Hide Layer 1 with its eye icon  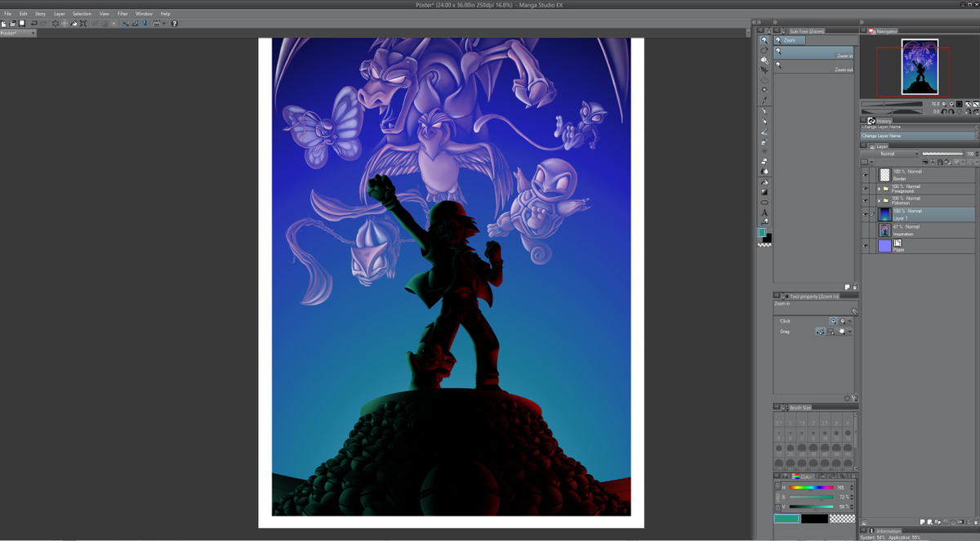point(866,214)
